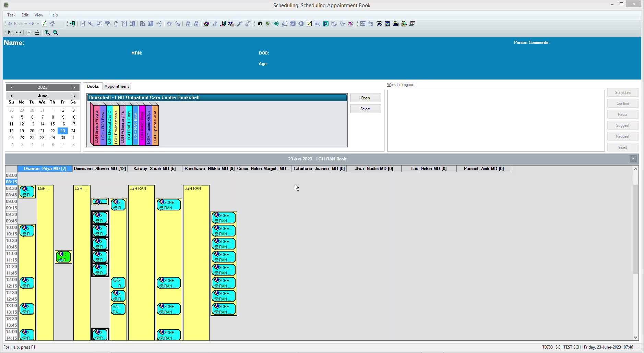
Task: Open the Back history dropdown arrow
Action: (26, 24)
